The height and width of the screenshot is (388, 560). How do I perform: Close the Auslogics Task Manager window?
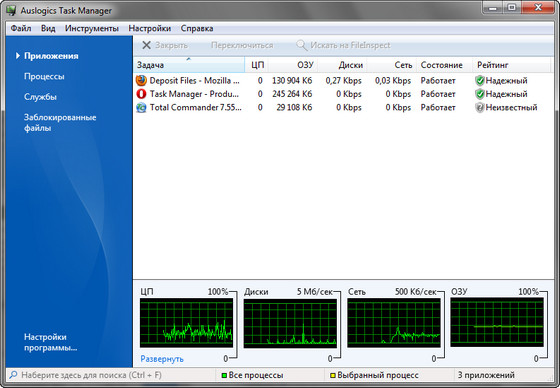coord(538,7)
